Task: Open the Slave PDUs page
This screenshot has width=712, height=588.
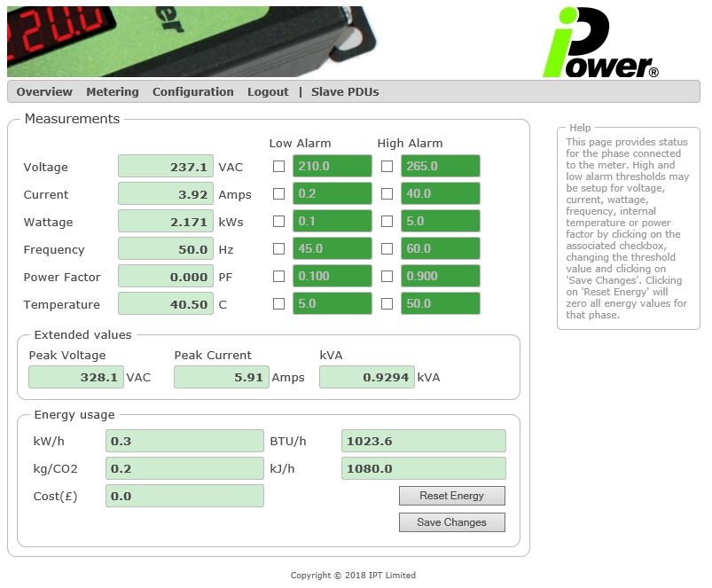Action: click(345, 92)
